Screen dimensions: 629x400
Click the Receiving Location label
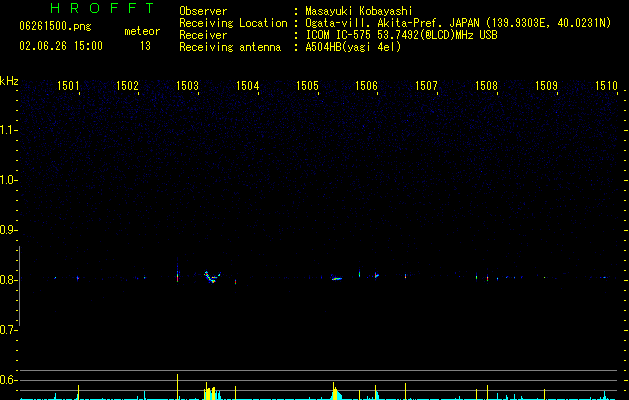233,23
